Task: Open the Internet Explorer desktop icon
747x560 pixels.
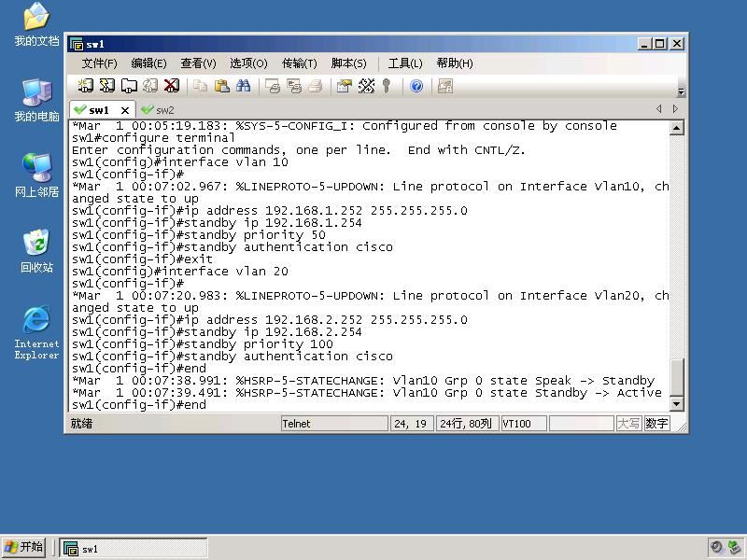Action: (36, 333)
